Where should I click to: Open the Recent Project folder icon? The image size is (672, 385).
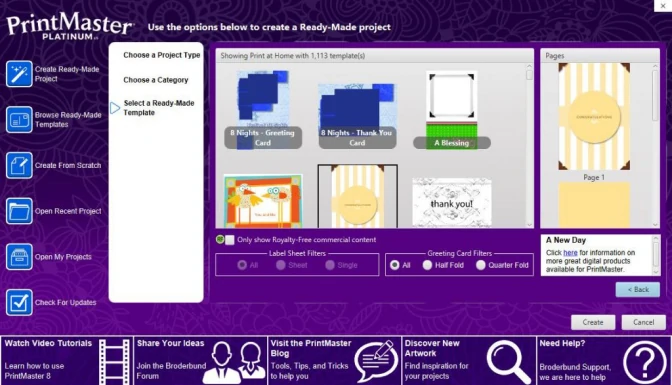[x=19, y=211]
